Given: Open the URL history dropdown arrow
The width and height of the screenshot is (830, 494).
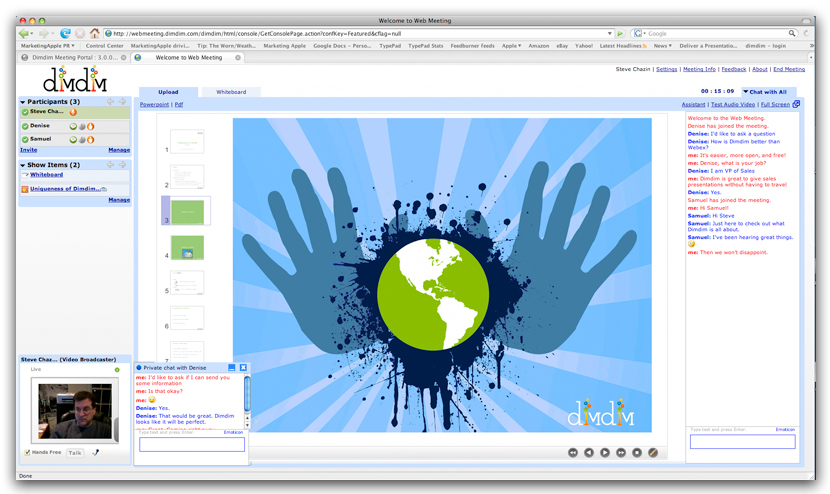Looking at the screenshot, I should (609, 33).
